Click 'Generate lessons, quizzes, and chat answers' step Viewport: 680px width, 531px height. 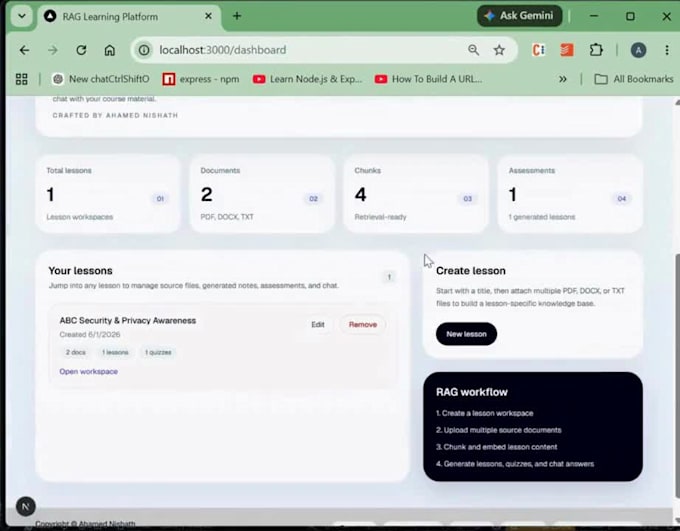click(x=515, y=464)
